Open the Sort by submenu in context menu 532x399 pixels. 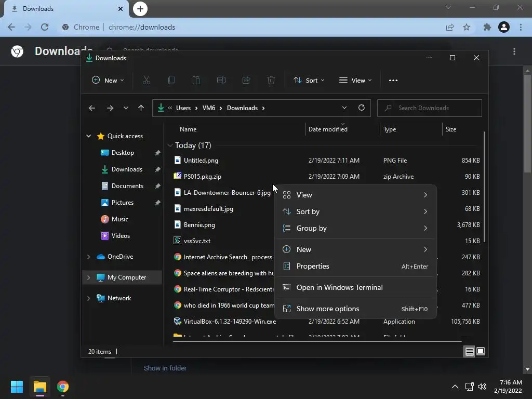tap(355, 212)
